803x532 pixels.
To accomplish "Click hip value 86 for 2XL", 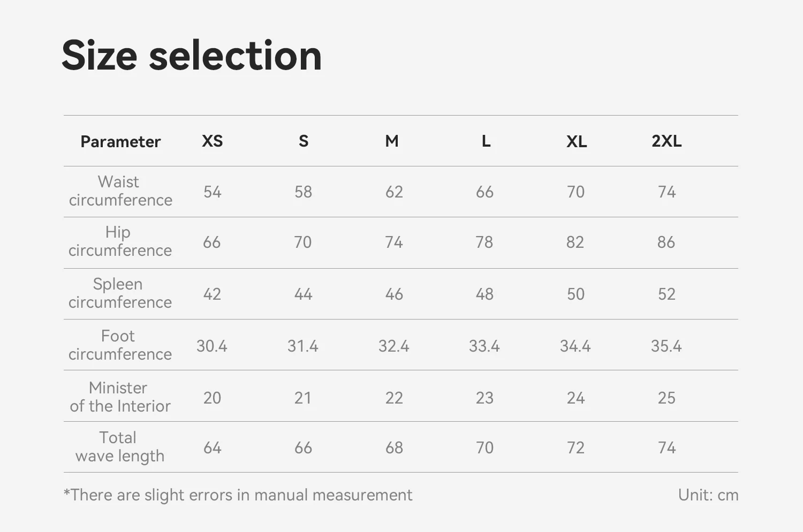I will 666,242.
